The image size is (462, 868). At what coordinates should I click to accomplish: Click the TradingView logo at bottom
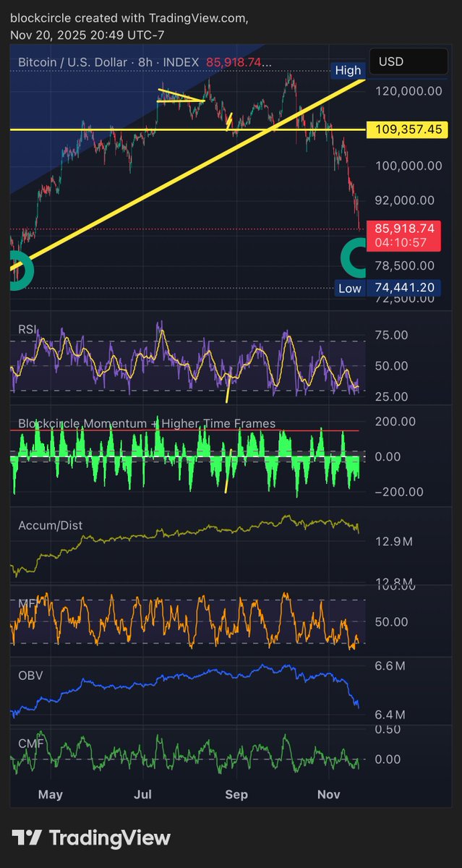point(92,838)
